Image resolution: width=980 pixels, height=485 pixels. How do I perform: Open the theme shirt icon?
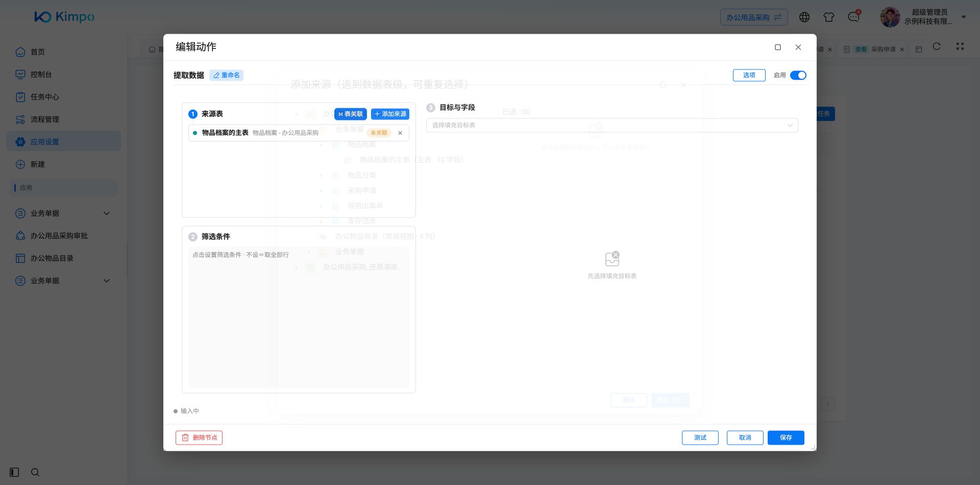click(x=829, y=17)
